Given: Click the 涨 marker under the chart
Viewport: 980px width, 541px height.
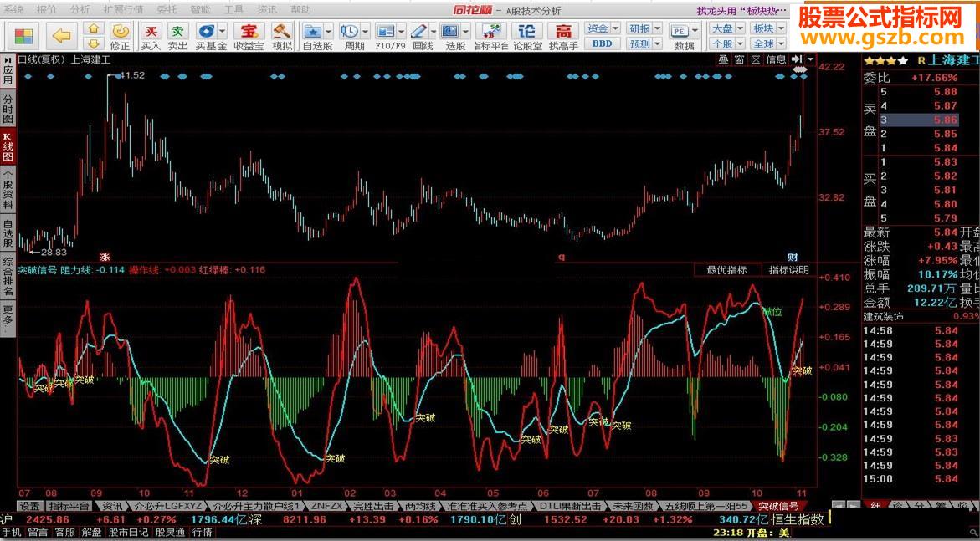Looking at the screenshot, I should click(105, 256).
